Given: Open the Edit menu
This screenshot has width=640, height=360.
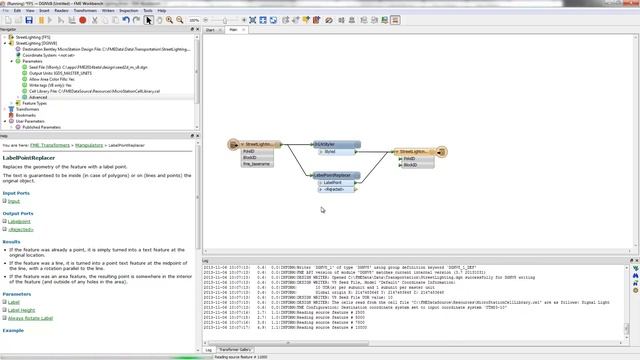Looking at the screenshot, I should pyautogui.click(x=17, y=11).
